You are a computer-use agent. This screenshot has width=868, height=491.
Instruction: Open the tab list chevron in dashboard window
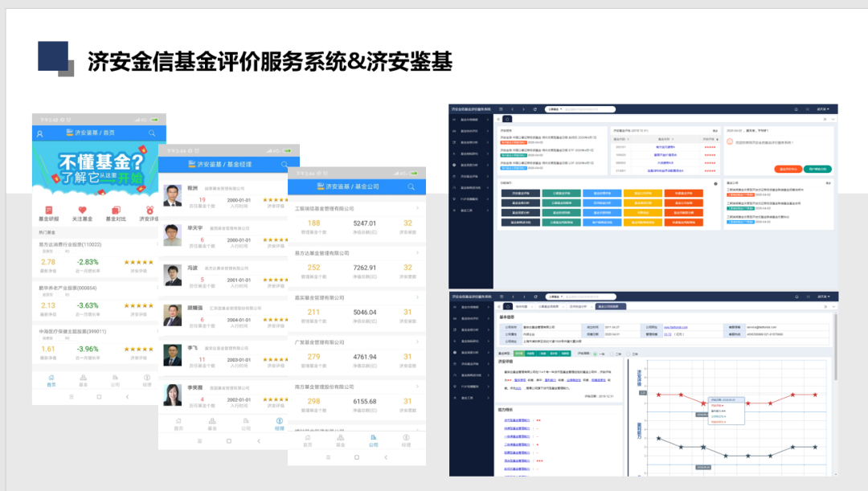tap(833, 119)
